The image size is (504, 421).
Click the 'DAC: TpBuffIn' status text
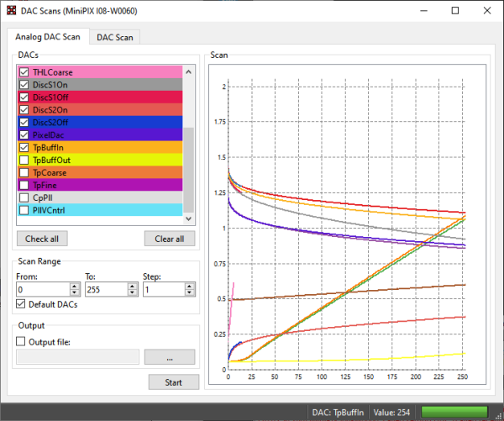338,413
